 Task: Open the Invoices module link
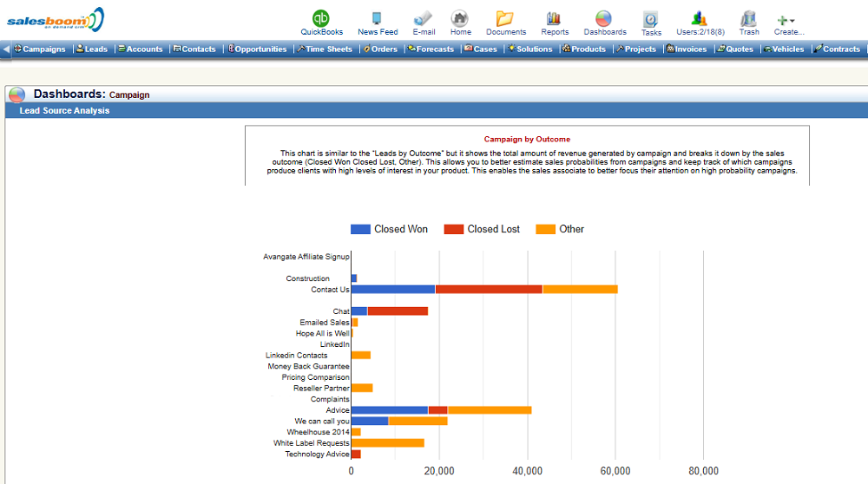pyautogui.click(x=687, y=49)
